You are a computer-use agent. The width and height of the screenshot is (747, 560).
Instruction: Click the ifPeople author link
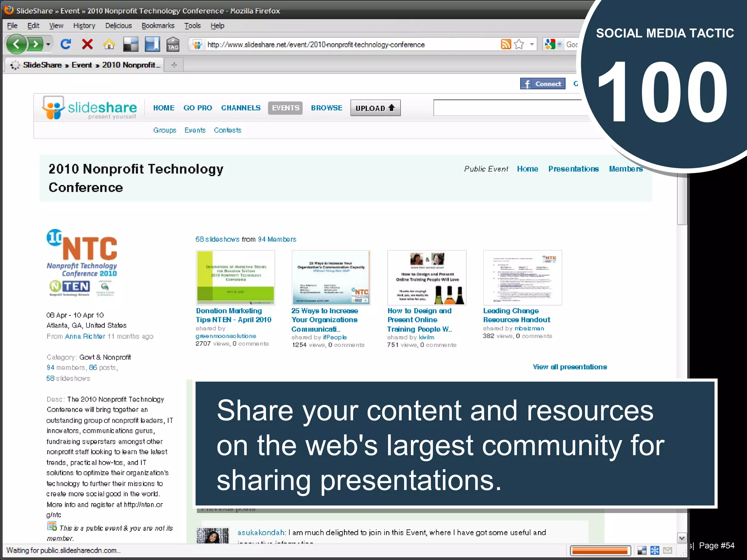(335, 337)
